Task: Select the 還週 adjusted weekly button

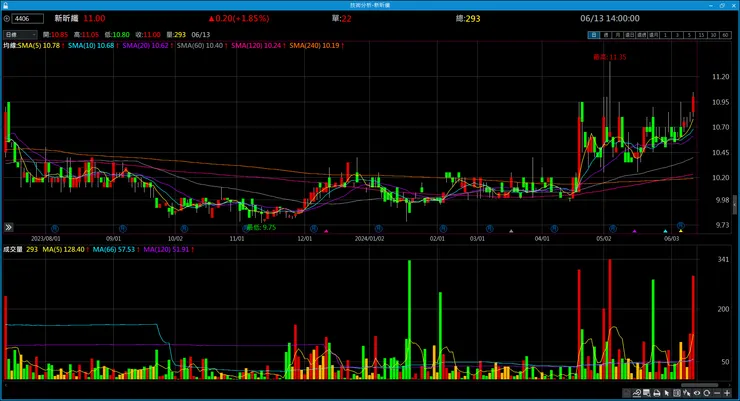Action: click(x=641, y=35)
